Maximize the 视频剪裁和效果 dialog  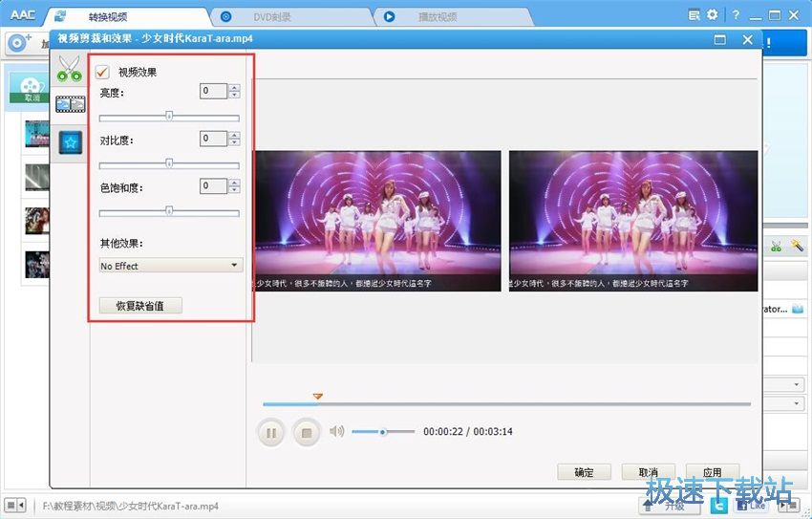720,39
